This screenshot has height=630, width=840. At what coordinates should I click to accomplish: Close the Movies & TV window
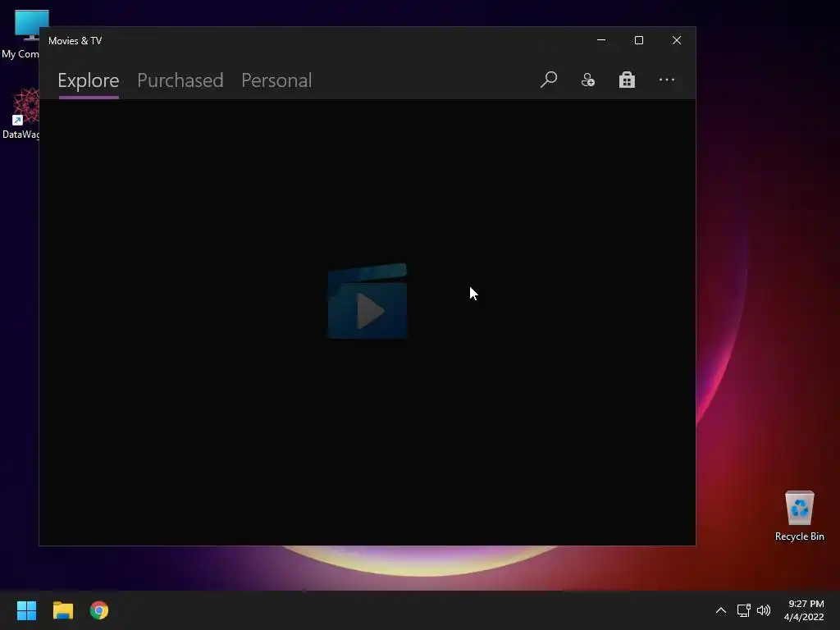[x=677, y=40]
